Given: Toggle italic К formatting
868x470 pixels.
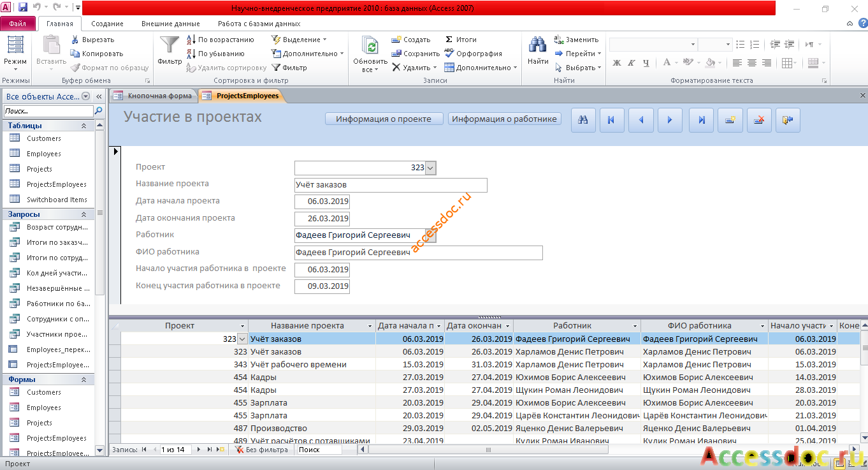Looking at the screenshot, I should pos(632,62).
